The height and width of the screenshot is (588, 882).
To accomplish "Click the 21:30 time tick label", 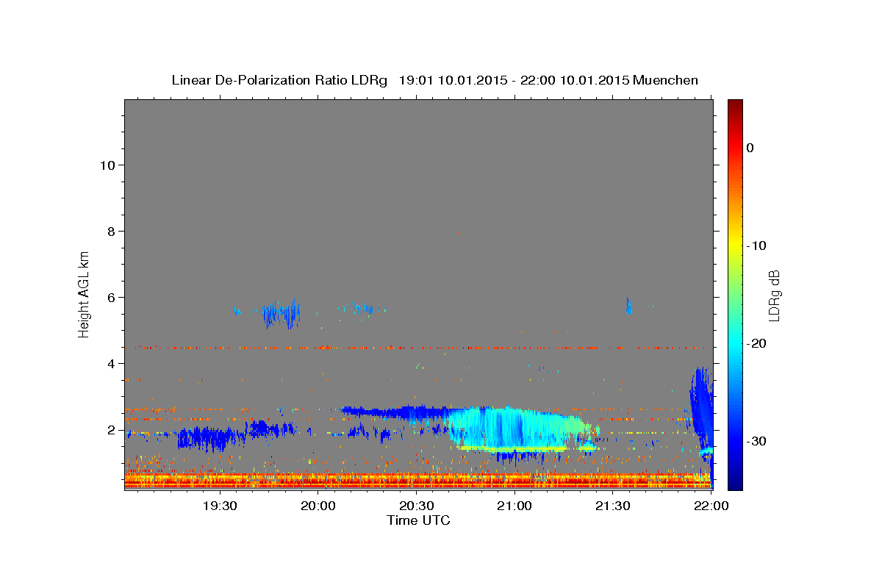I will [613, 506].
